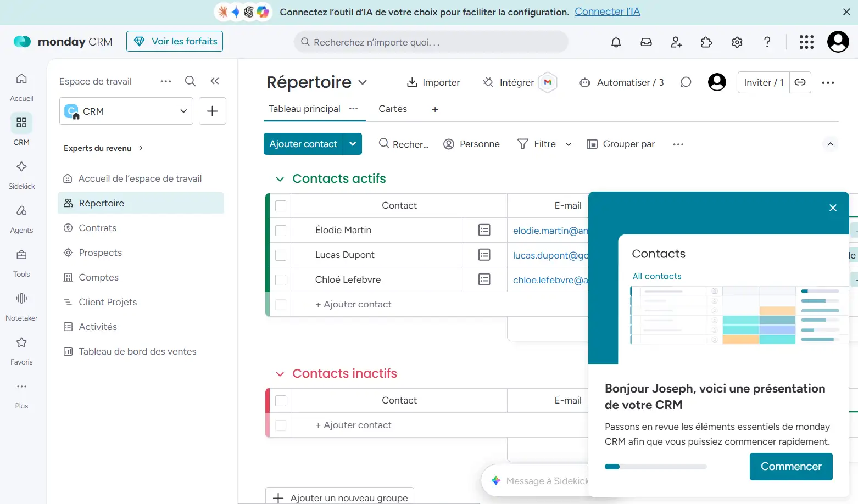Viewport: 858px width, 504px height.
Task: Click the Commencer button
Action: [x=791, y=467]
